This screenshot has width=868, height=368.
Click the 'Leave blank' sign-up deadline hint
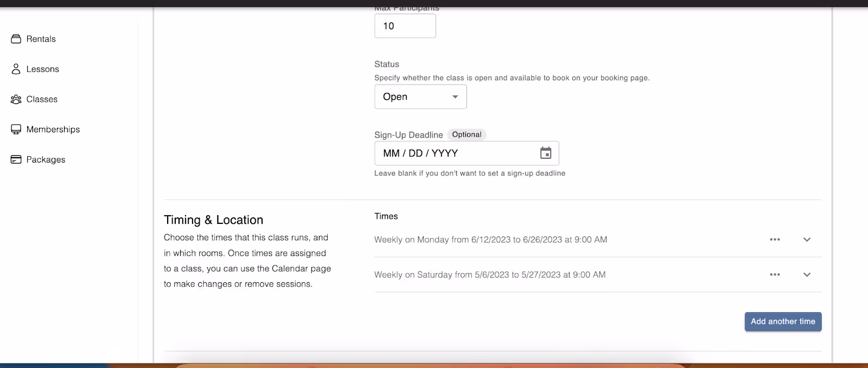click(470, 173)
